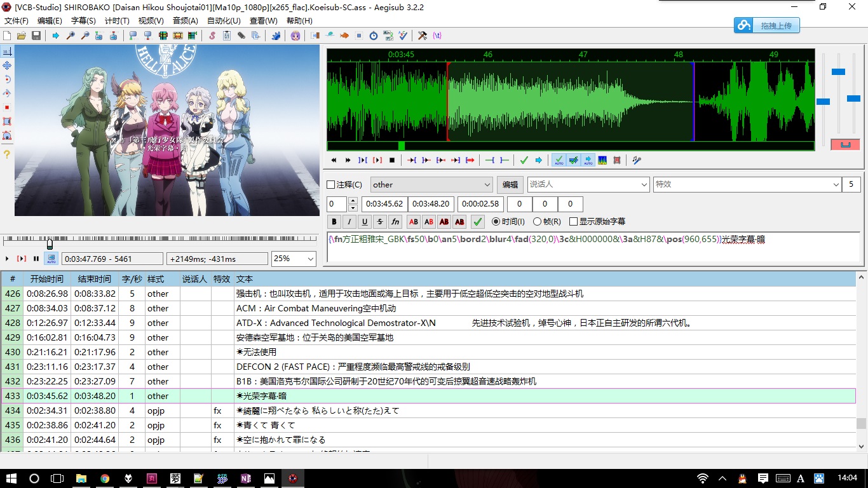Image resolution: width=868 pixels, height=488 pixels.
Task: Open the 字幕(S) menu
Action: click(83, 21)
